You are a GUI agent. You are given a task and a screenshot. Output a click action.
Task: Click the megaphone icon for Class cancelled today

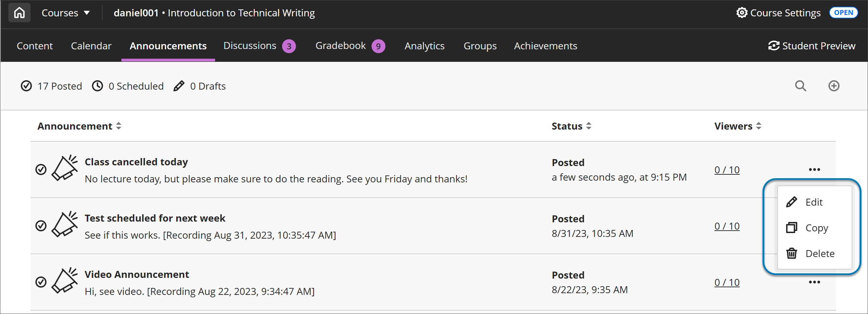65,168
